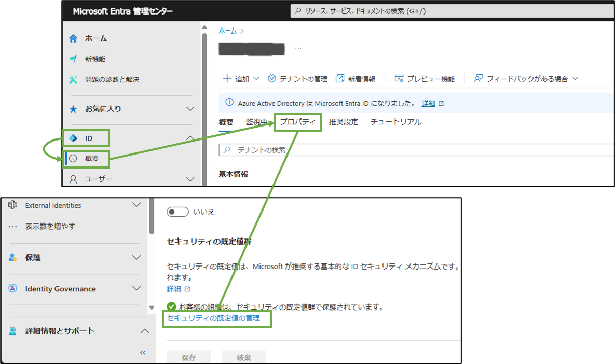Click the お気に入り star icon
Image resolution: width=615 pixels, height=364 pixels.
(73, 109)
